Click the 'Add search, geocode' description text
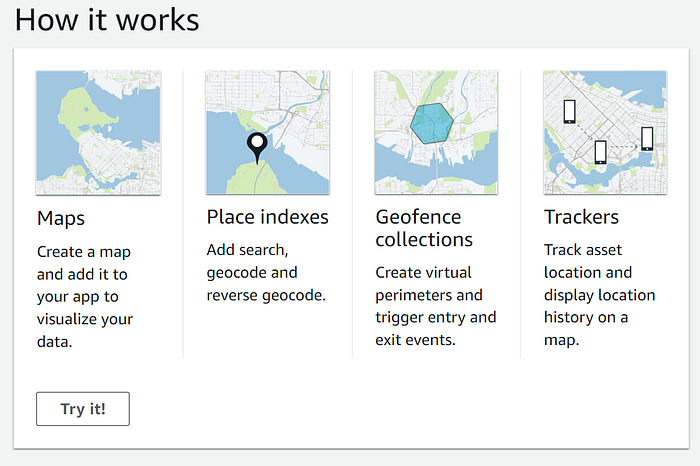This screenshot has width=700, height=466. pyautogui.click(x=266, y=272)
